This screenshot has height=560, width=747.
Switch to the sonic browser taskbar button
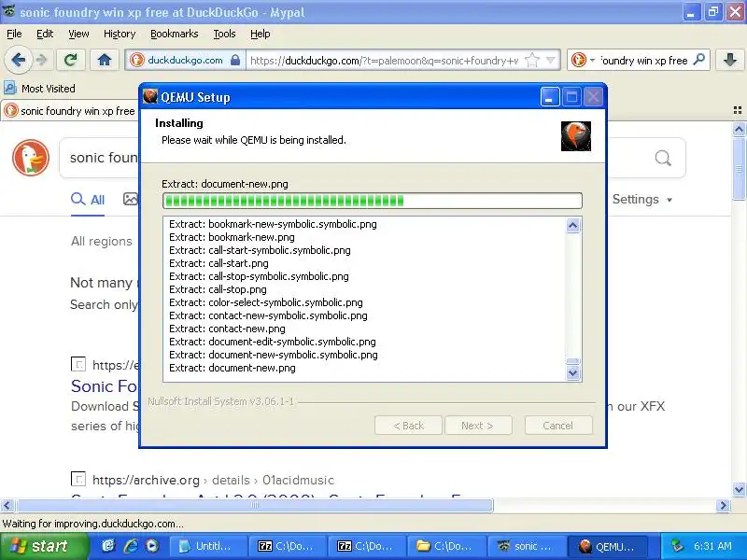click(527, 546)
